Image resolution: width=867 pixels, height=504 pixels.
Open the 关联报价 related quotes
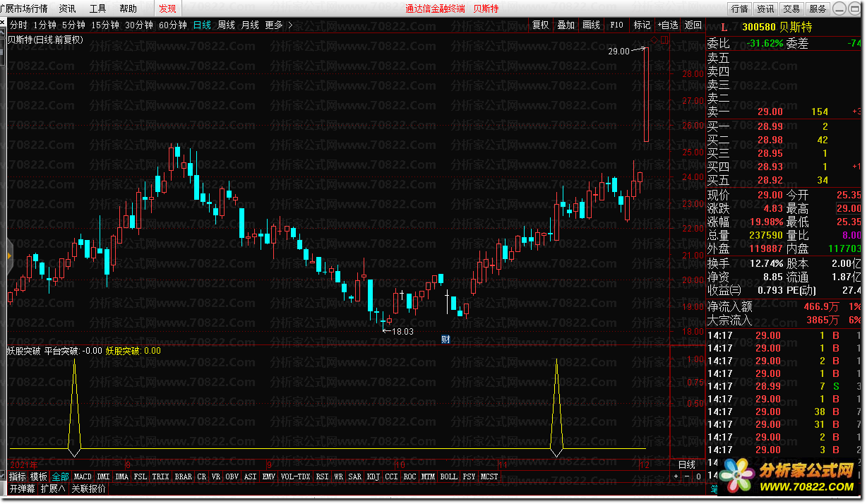(88, 488)
